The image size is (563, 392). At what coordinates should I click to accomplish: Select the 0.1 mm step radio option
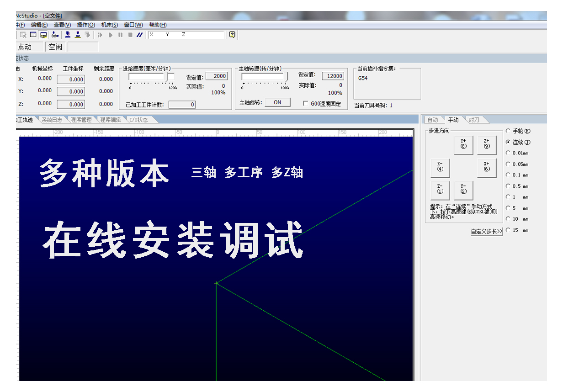(x=509, y=175)
